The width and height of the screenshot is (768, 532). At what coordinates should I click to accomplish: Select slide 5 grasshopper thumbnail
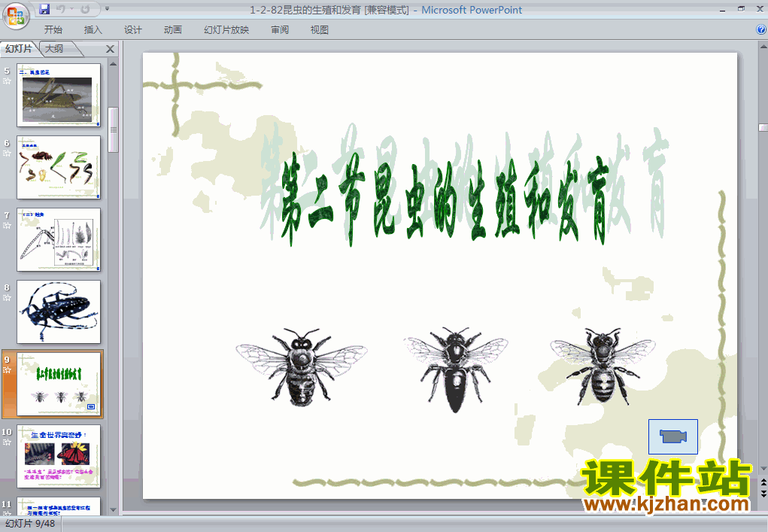(x=59, y=95)
